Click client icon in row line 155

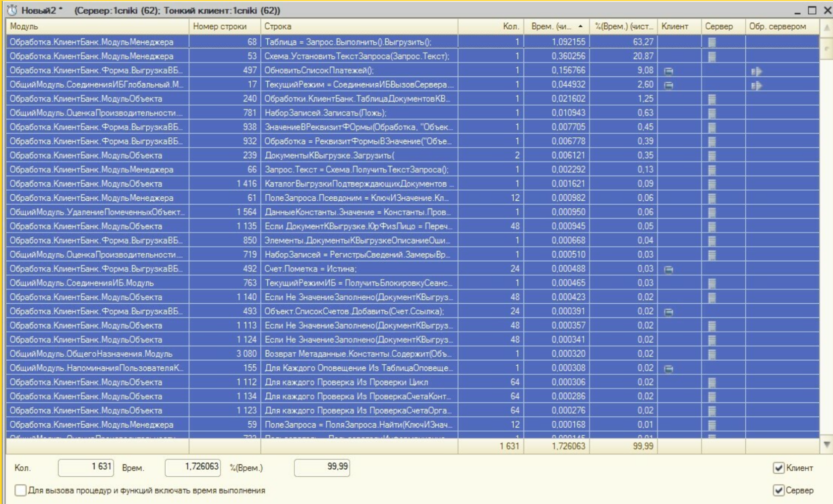click(x=668, y=368)
